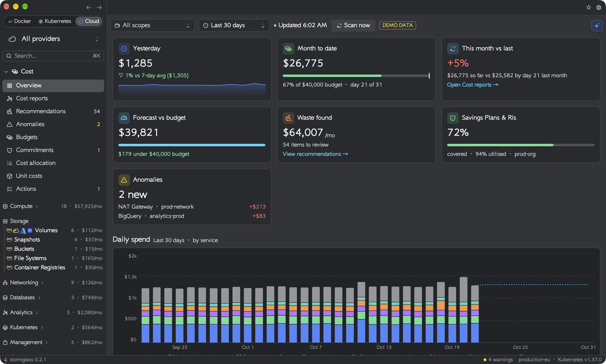
Task: Click the stormglass logo in status bar
Action: [6, 359]
